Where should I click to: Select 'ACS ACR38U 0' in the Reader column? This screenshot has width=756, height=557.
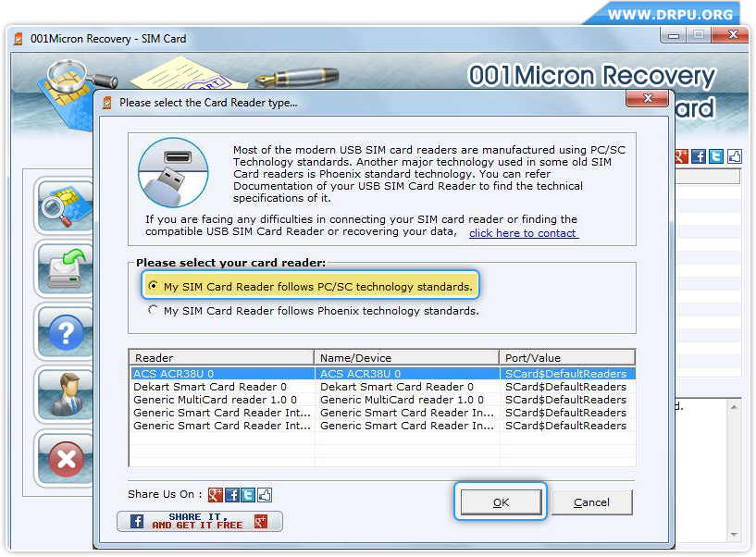tap(174, 374)
